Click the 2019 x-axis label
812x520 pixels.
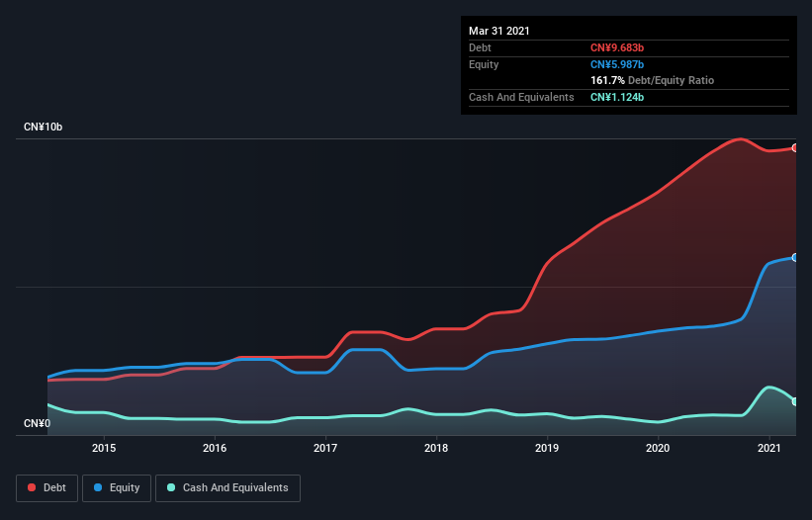click(547, 448)
